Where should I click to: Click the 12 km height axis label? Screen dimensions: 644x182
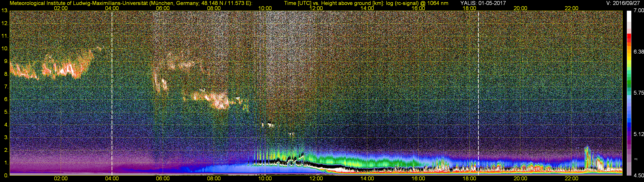pos(5,23)
